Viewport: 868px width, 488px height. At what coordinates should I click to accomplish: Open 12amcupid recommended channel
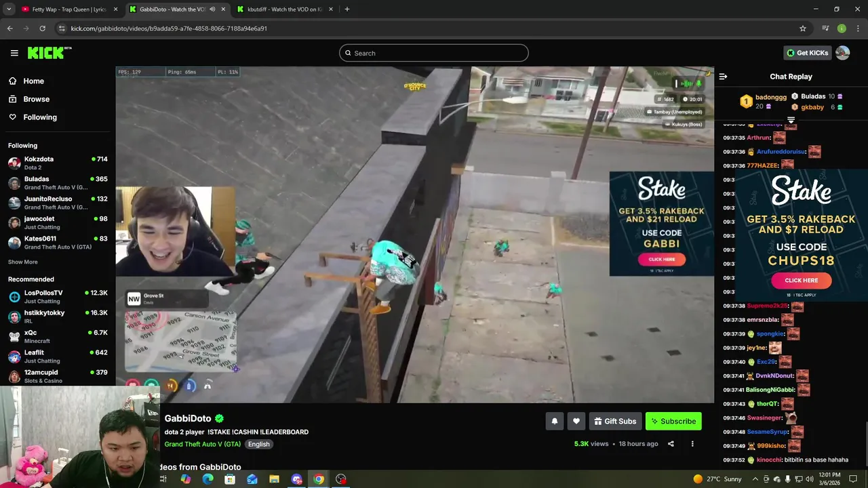pos(58,376)
